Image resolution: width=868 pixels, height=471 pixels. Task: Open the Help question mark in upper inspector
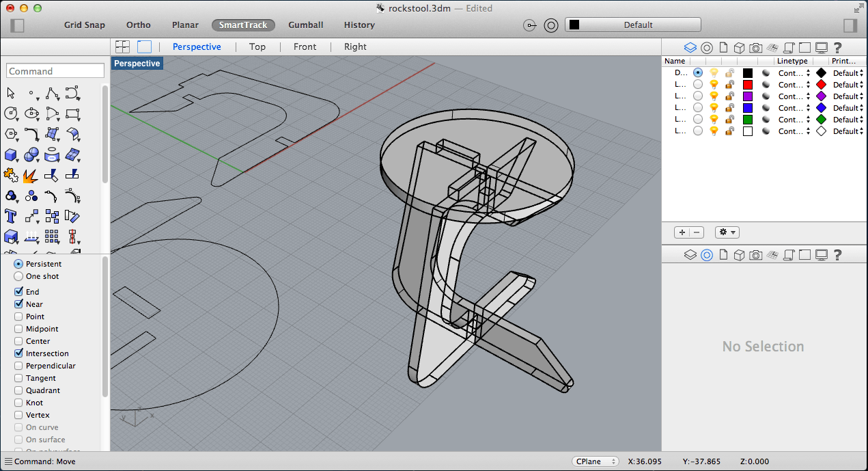click(838, 47)
